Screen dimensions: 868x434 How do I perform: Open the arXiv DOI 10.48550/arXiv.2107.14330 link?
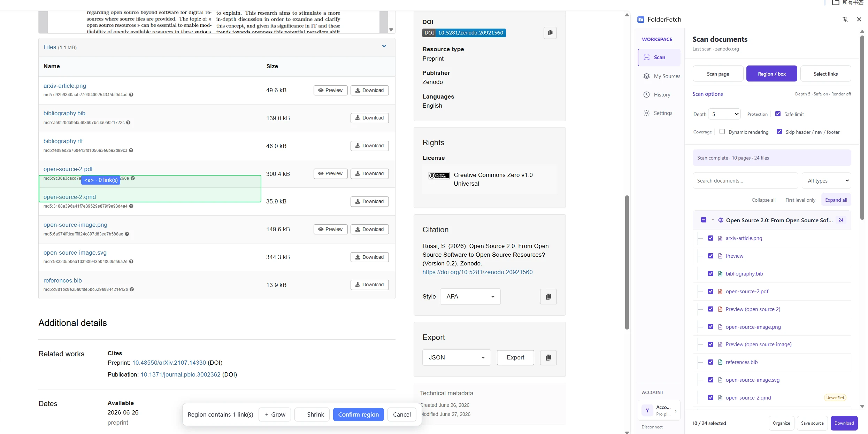coord(169,363)
